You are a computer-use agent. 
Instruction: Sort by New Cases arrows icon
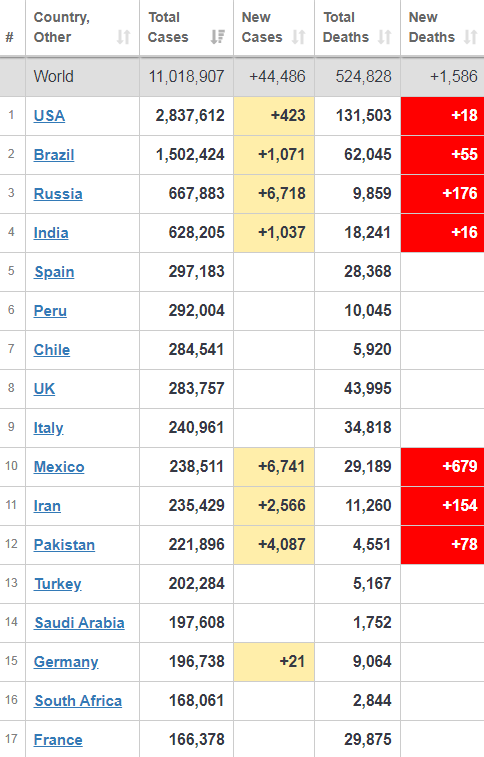click(x=299, y=37)
